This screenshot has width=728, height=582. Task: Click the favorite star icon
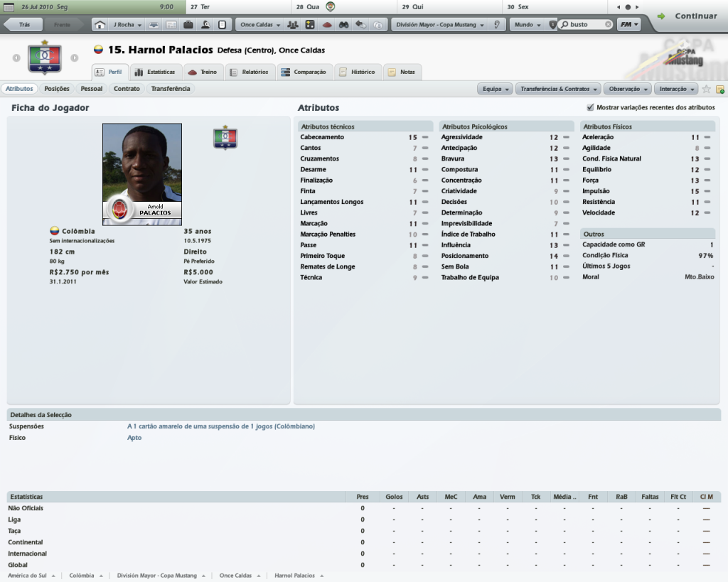coord(706,90)
